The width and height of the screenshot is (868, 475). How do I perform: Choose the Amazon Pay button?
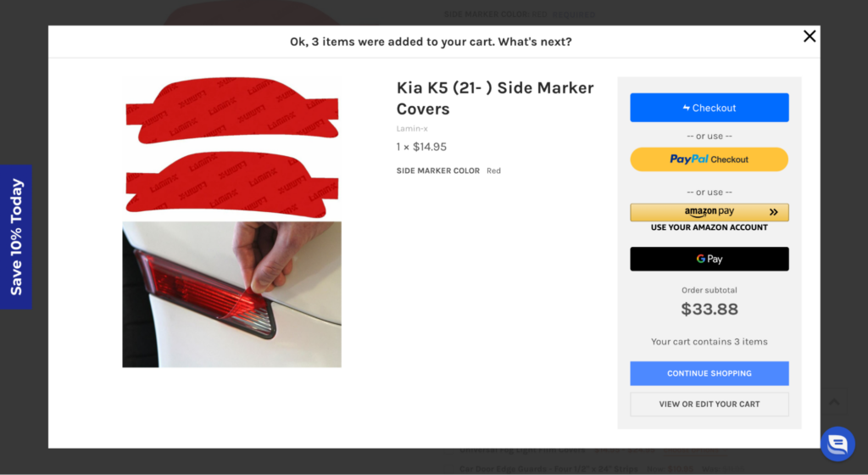[x=709, y=212]
